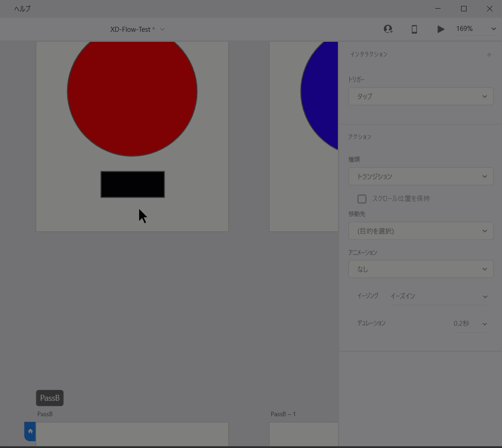Enable the スクロール位置を保持 checkbox

click(362, 199)
